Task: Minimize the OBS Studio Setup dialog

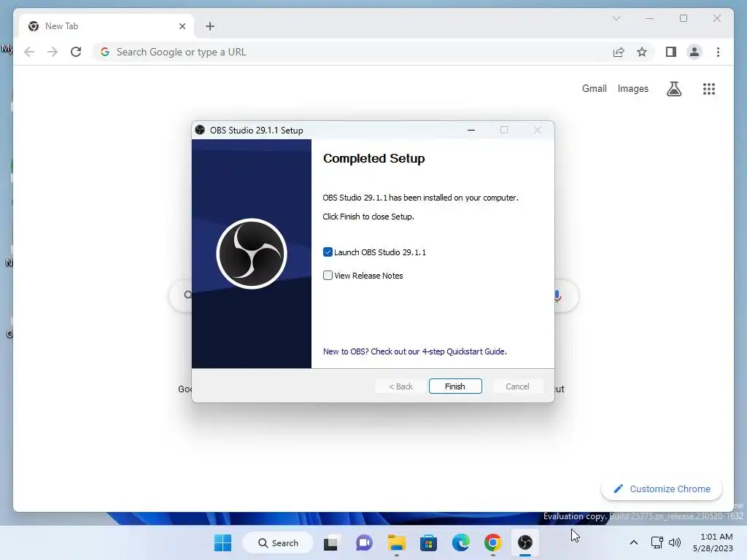Action: point(471,130)
